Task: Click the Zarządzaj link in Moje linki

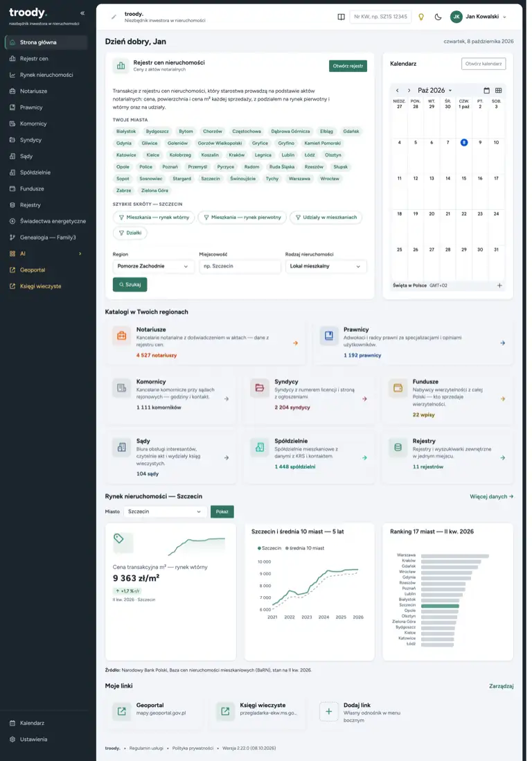Action: pos(501,686)
